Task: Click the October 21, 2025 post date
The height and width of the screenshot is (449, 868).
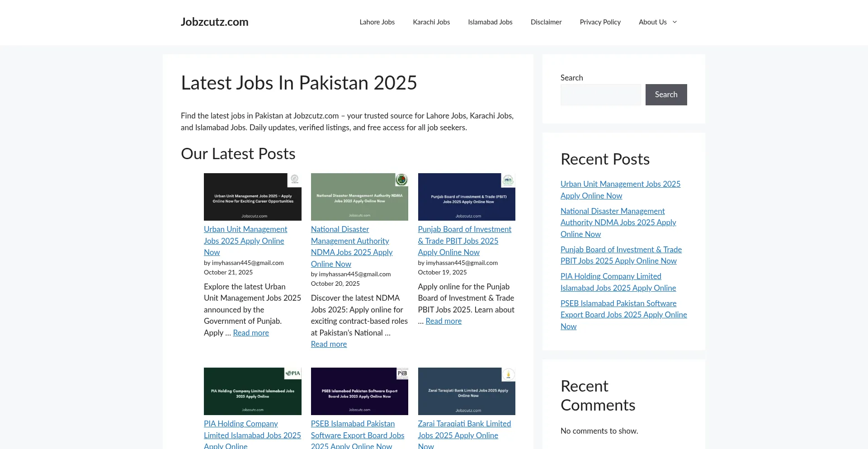Action: 228,272
